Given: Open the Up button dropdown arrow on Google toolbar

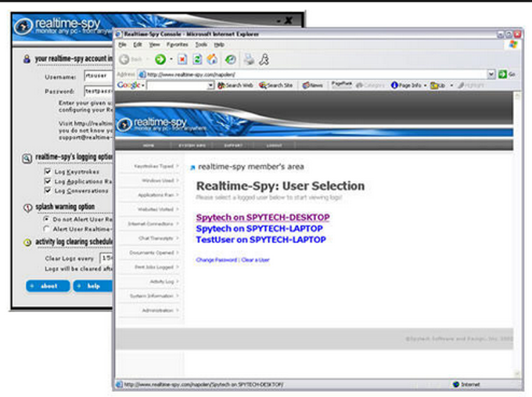Looking at the screenshot, I should 451,85.
